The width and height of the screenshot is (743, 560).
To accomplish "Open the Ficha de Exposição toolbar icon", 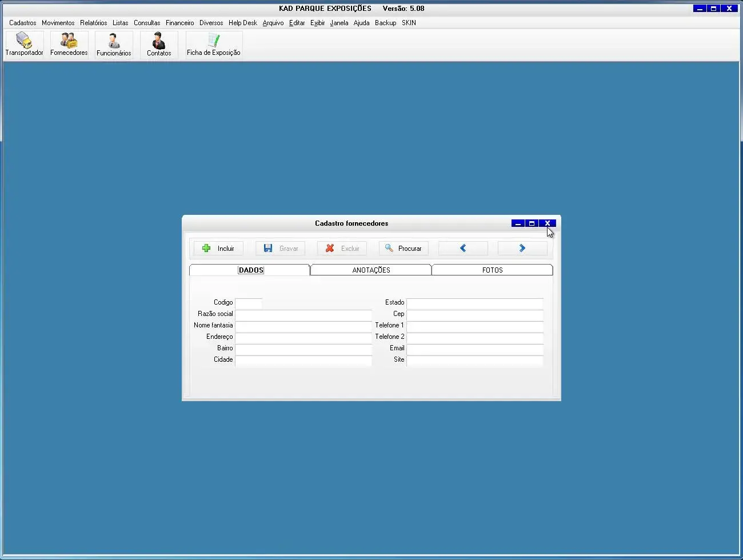I will (214, 45).
